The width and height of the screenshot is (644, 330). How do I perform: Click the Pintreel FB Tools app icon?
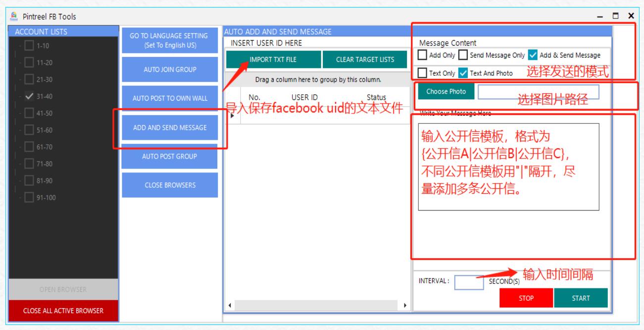pos(14,17)
